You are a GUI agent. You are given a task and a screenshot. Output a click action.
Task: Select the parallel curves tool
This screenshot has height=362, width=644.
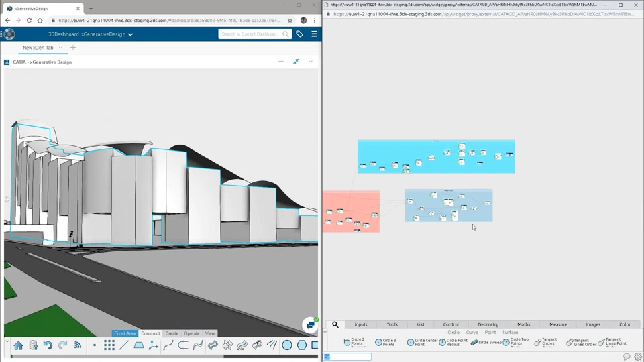coord(272,345)
